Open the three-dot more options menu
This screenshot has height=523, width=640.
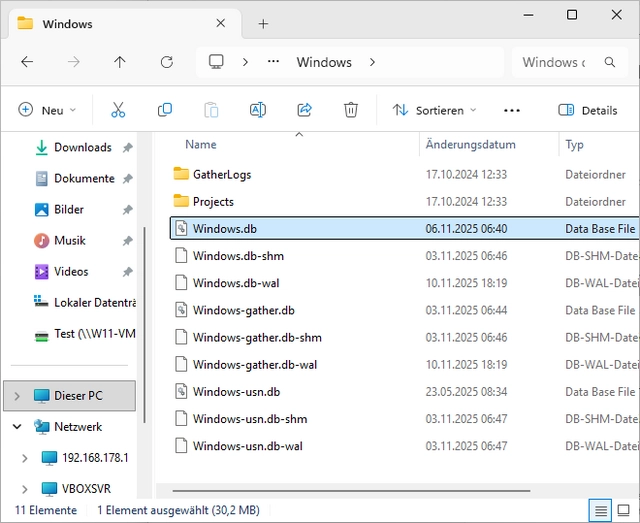point(512,110)
